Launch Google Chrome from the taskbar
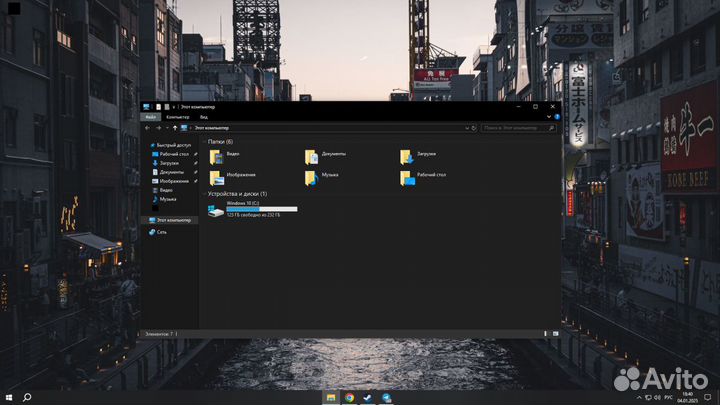720x405 pixels. pyautogui.click(x=349, y=397)
